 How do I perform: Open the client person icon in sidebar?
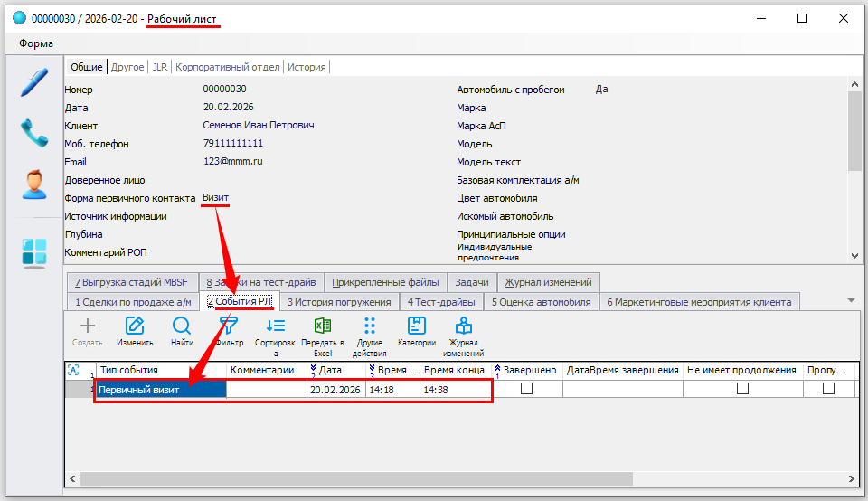coord(33,184)
